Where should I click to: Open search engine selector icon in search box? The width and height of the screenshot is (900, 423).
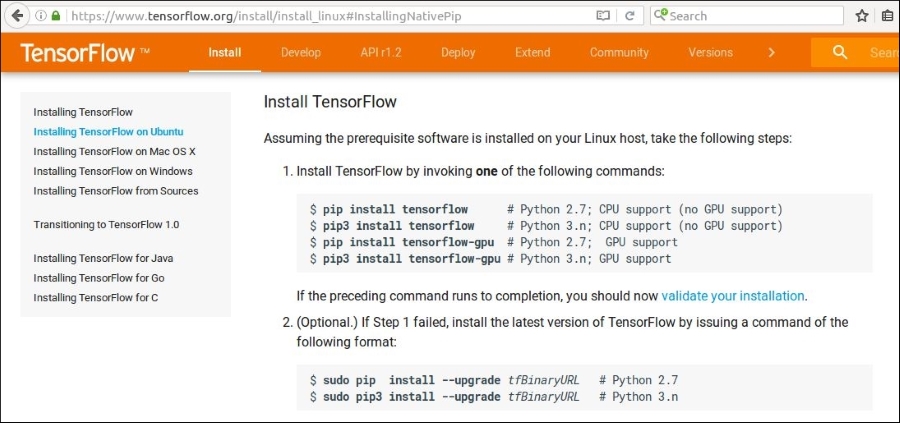[x=661, y=15]
